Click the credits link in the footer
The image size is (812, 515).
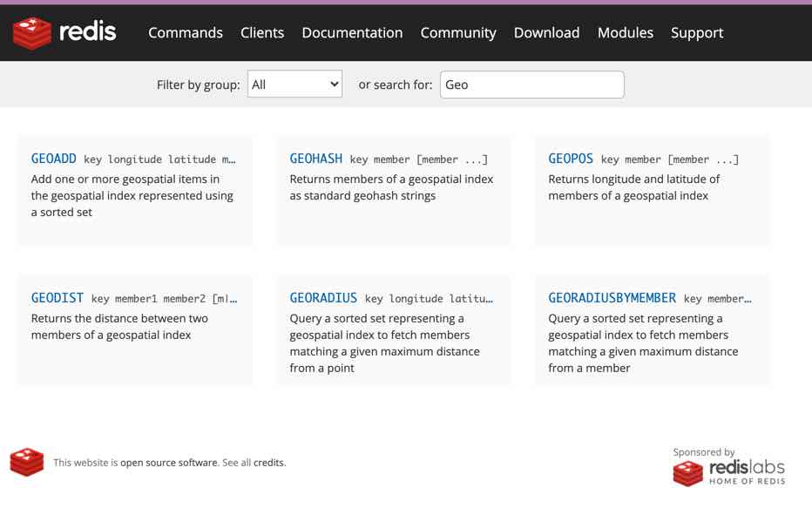tap(268, 463)
